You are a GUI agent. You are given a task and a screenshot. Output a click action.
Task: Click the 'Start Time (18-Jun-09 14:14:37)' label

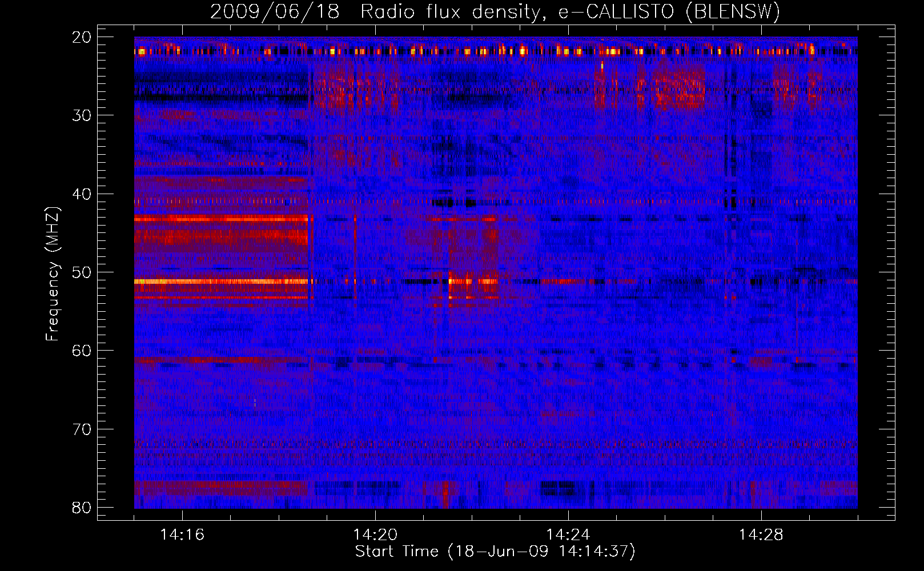point(495,552)
